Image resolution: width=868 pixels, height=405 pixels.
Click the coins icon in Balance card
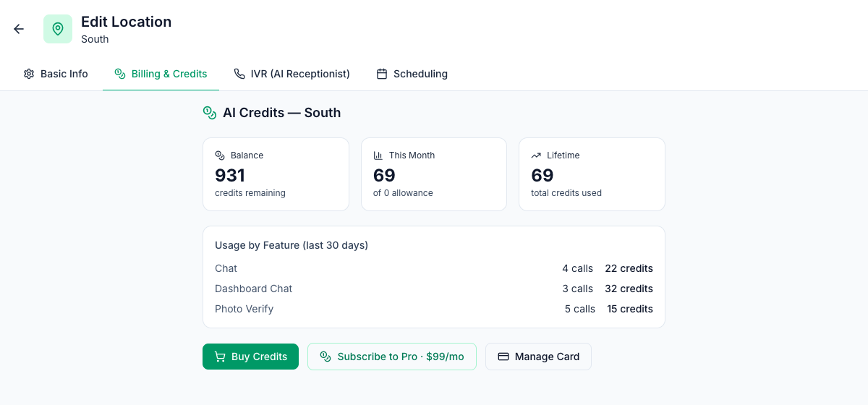pyautogui.click(x=220, y=155)
